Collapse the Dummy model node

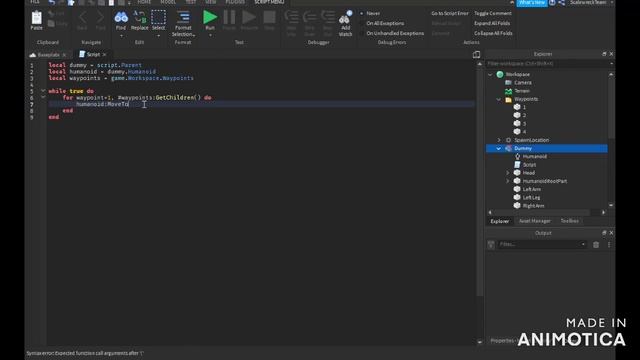[x=499, y=149]
